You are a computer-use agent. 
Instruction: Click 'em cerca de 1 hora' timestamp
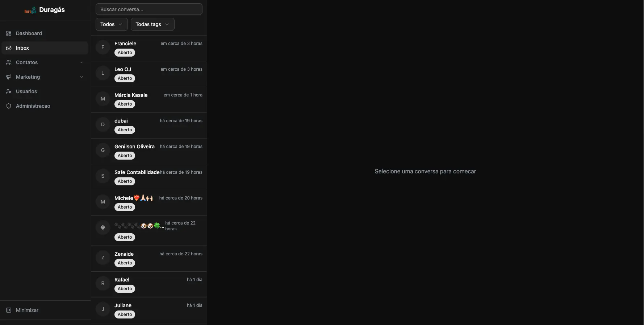coord(183,95)
